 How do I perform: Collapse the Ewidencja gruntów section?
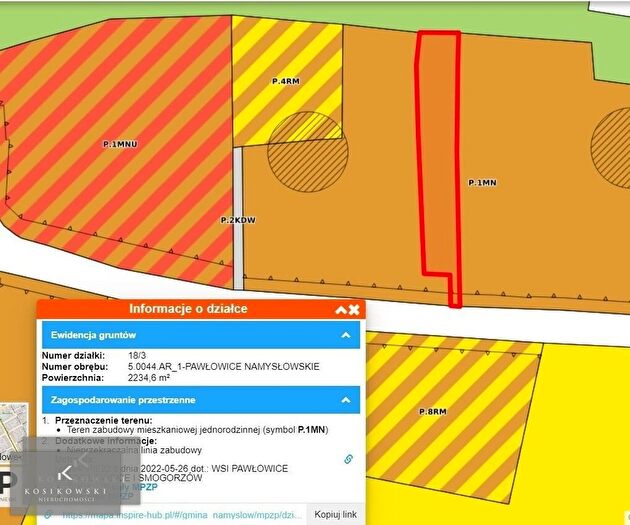click(346, 335)
